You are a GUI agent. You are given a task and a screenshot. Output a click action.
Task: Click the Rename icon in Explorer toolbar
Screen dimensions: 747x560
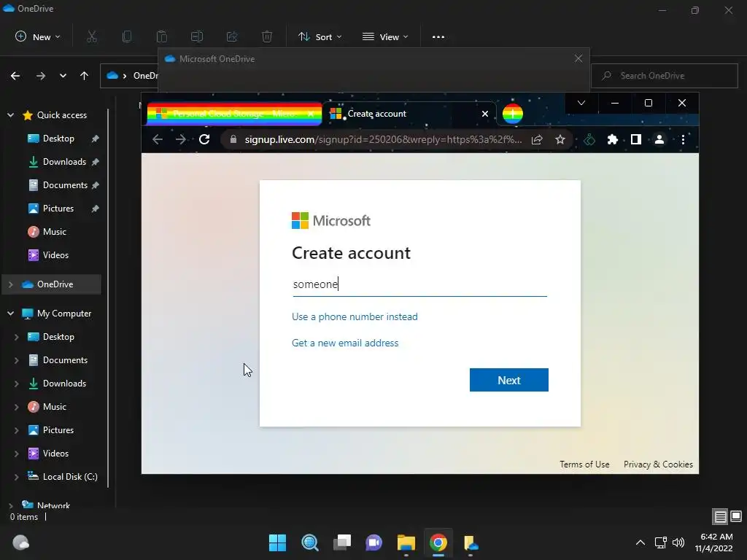pos(197,36)
